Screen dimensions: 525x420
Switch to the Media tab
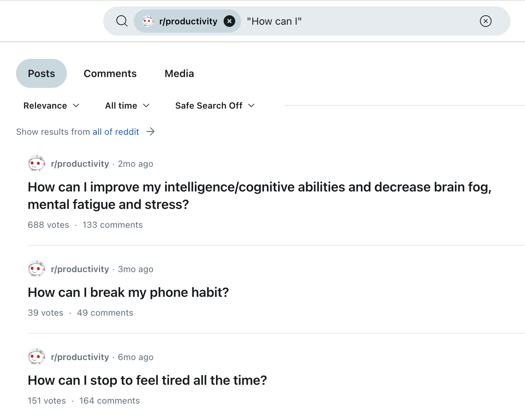[x=179, y=73]
